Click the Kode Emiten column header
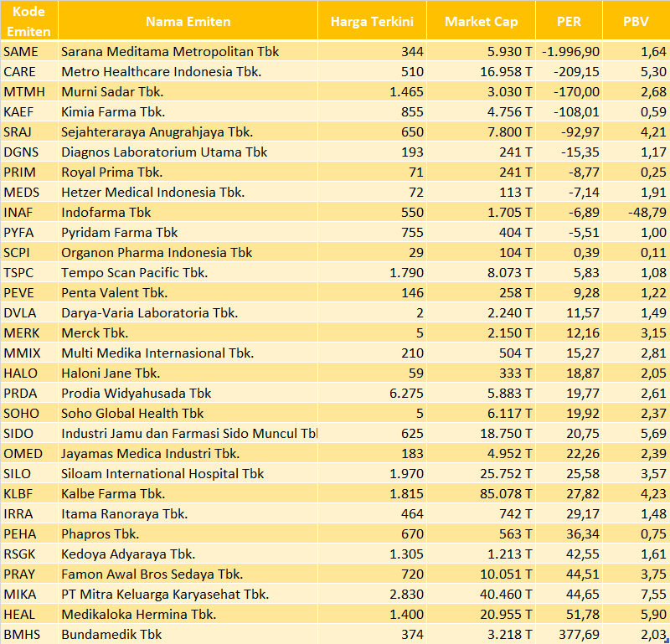Screen dimensions: 670x644 point(29,21)
